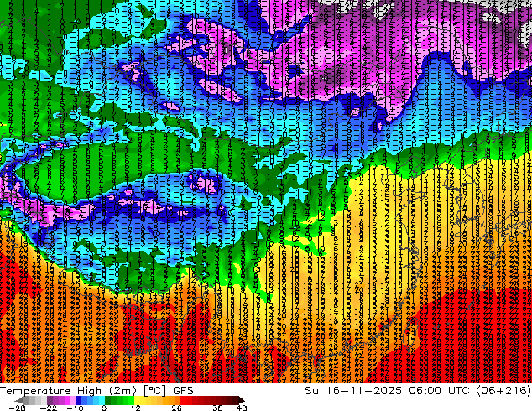
Task: Click the '26' legend label
Action: coord(176,408)
